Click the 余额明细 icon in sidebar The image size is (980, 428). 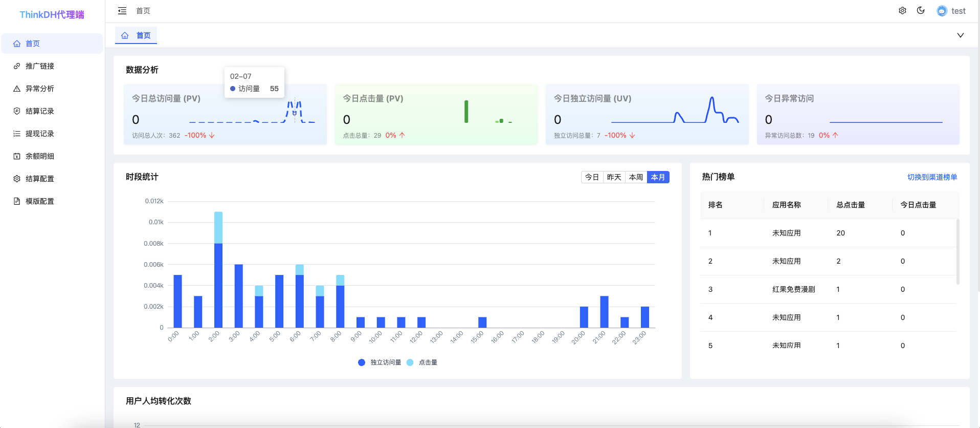[17, 156]
